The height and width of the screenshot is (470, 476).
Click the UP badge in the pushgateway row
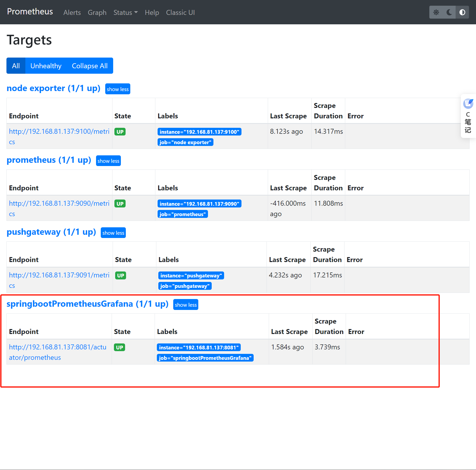[x=121, y=275]
